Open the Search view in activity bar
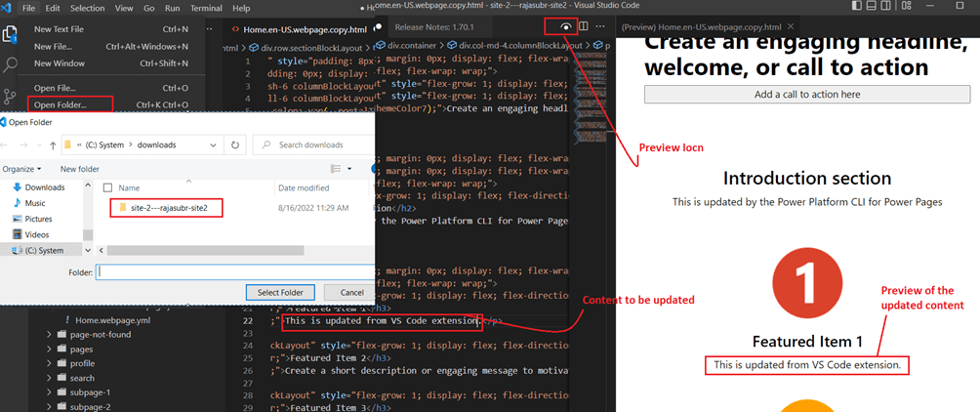Image resolution: width=980 pixels, height=412 pixels. [x=12, y=65]
